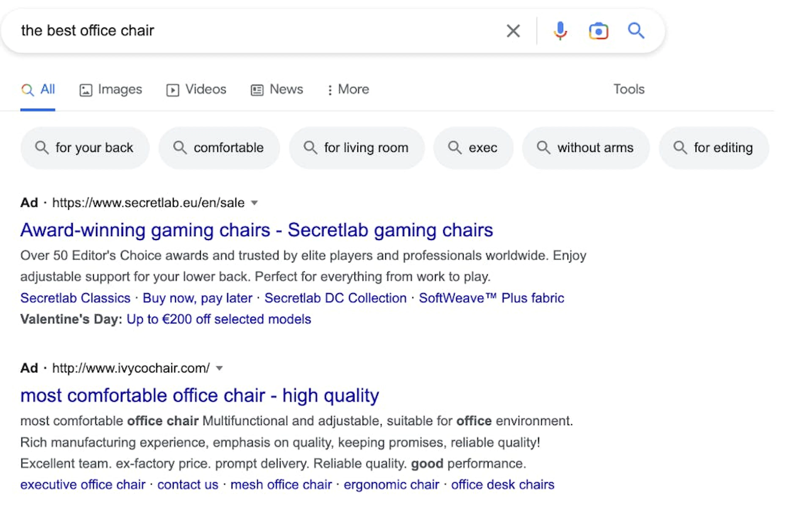This screenshot has height=518, width=812.
Task: Click the News tab newspaper icon
Action: (x=257, y=90)
